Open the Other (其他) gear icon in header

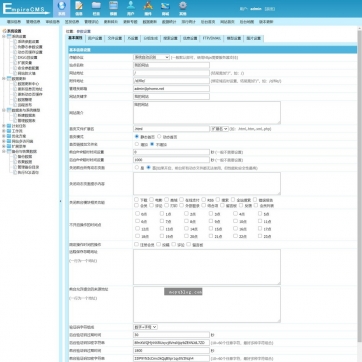click(183, 8)
